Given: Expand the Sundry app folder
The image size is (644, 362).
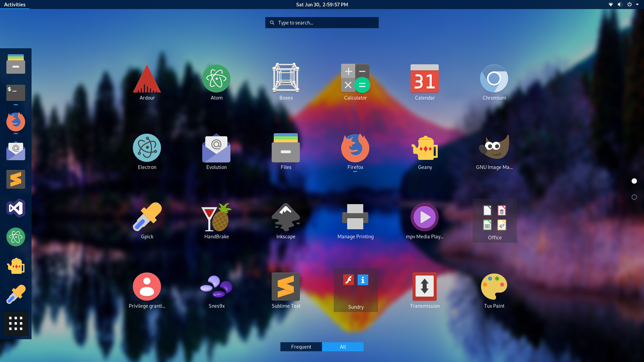Looking at the screenshot, I should (x=356, y=290).
